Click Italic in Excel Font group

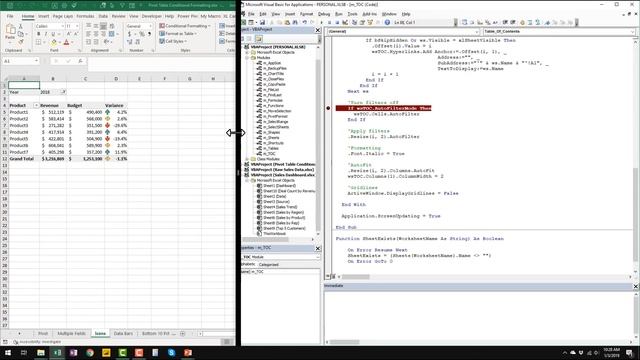46,34
